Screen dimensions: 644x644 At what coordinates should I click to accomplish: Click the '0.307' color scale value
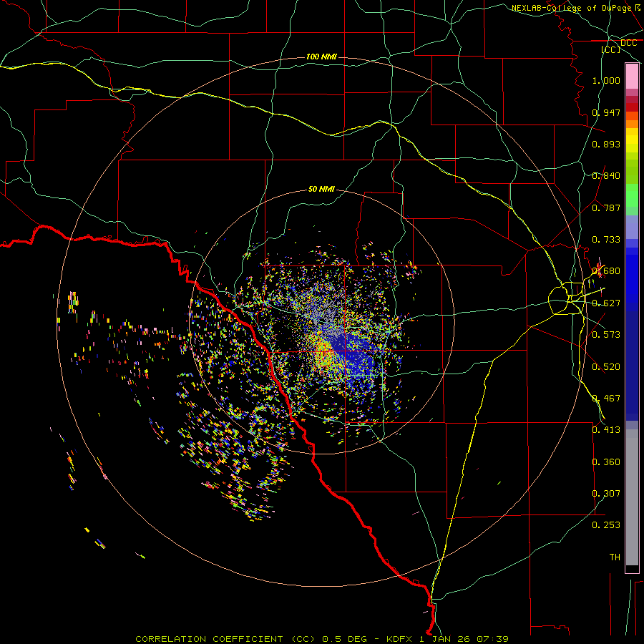(606, 494)
